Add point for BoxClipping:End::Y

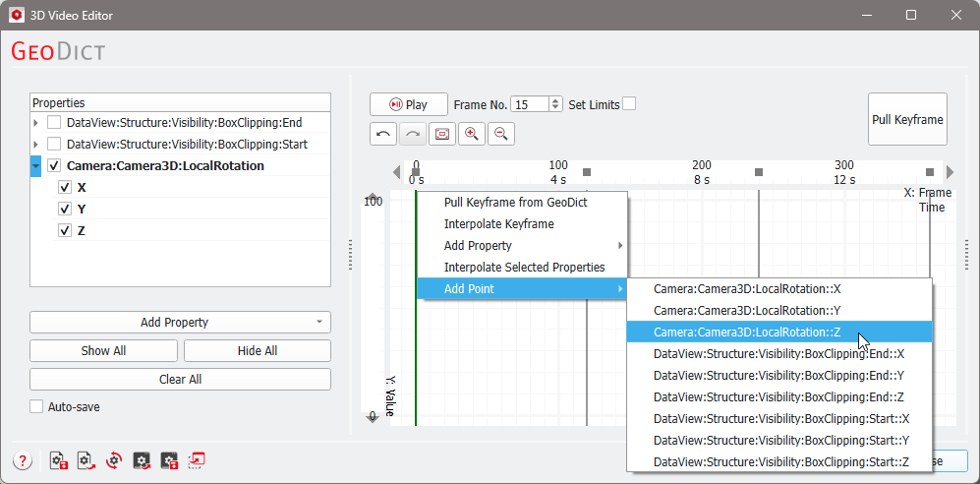tap(779, 375)
